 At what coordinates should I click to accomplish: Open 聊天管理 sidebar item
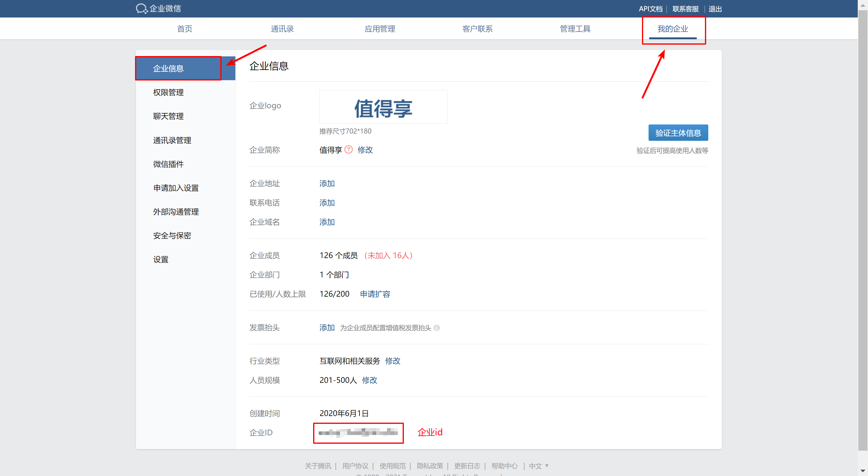[168, 116]
